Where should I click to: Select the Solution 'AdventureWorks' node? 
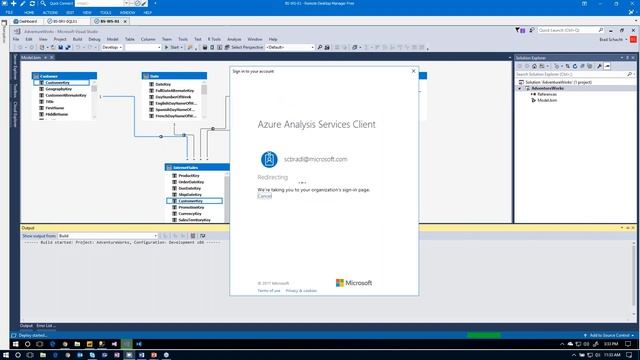coord(555,82)
